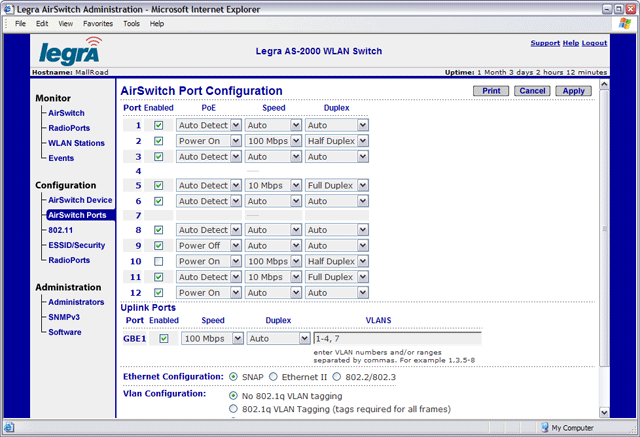Open the Favorites menu
Image resolution: width=640 pixels, height=437 pixels.
tap(98, 24)
